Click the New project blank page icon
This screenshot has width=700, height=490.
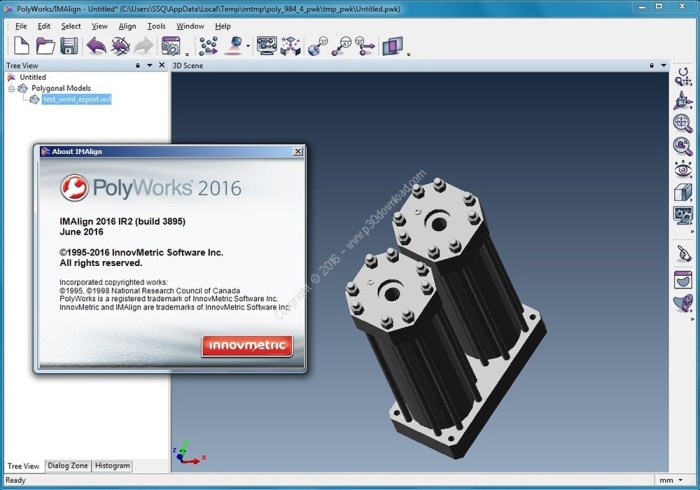(x=21, y=46)
